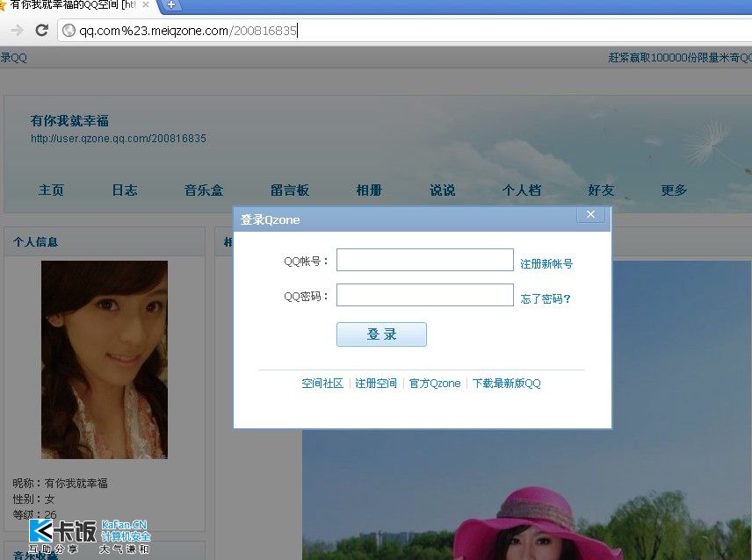Open the 好友 navigation tab
The height and width of the screenshot is (560, 752).
[x=601, y=190]
